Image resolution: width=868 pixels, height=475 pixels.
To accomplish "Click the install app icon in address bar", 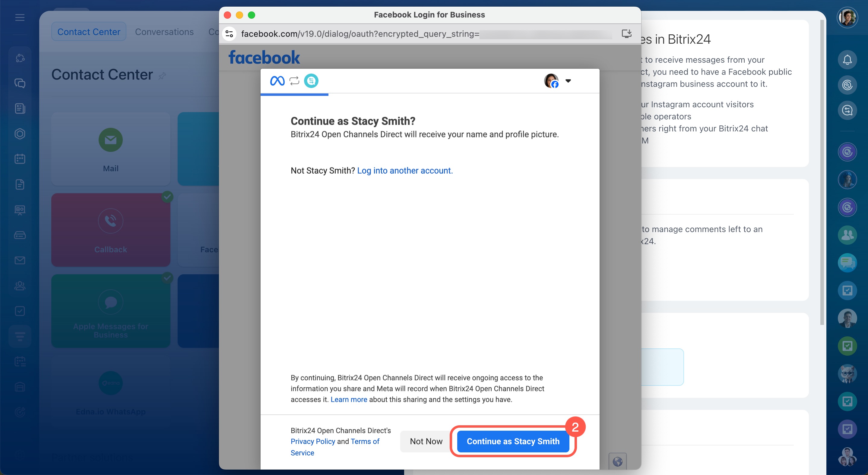I will pyautogui.click(x=626, y=34).
